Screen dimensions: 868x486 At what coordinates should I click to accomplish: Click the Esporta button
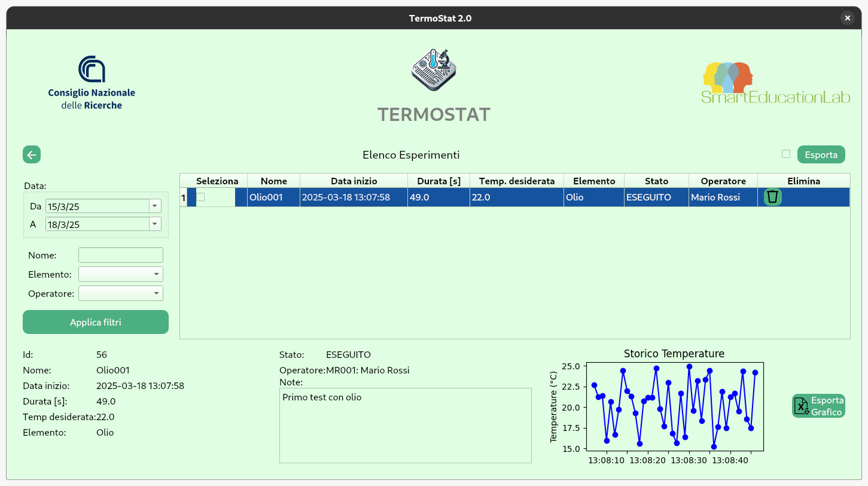(x=821, y=154)
